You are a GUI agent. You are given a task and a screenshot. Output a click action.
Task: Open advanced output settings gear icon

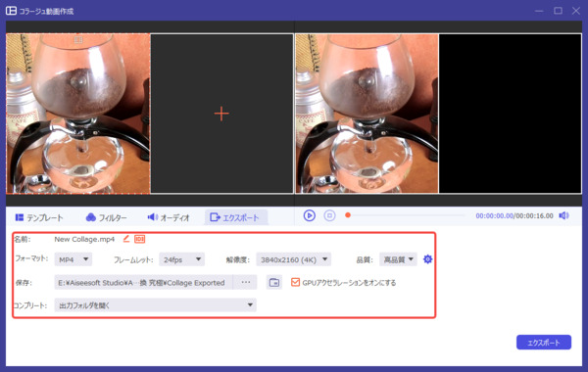(x=427, y=258)
